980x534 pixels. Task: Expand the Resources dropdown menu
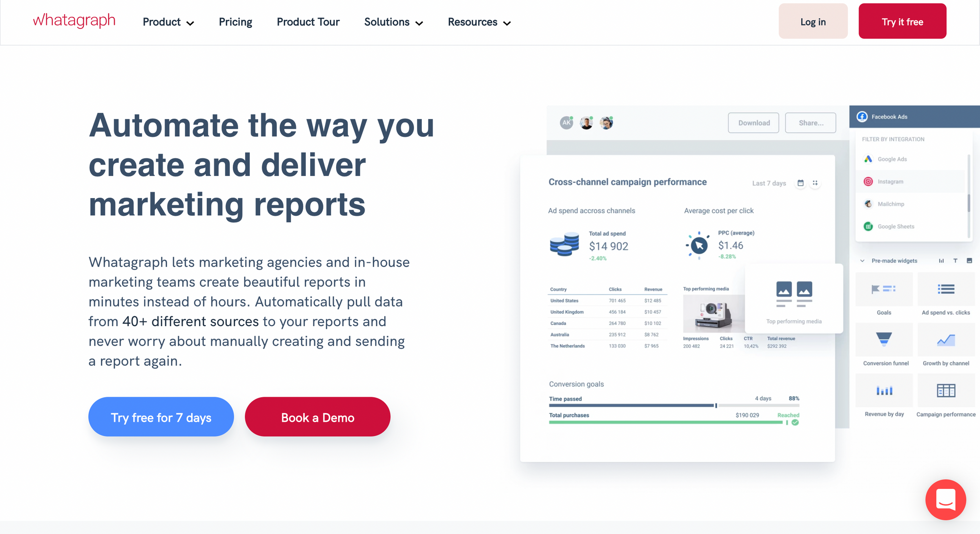[x=477, y=23]
